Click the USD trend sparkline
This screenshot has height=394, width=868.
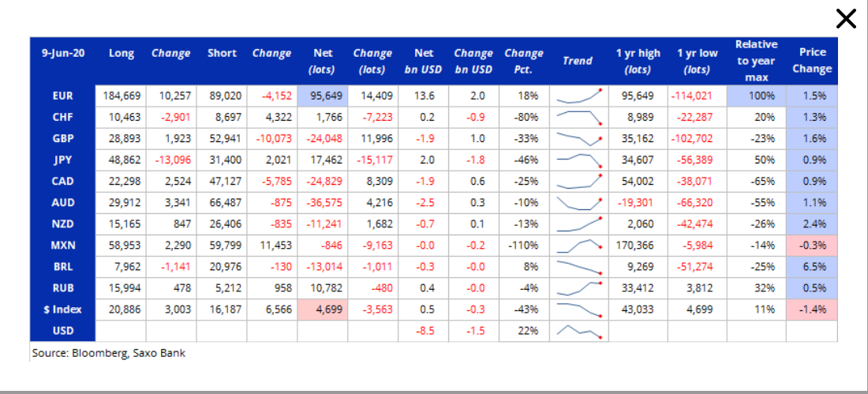click(578, 332)
